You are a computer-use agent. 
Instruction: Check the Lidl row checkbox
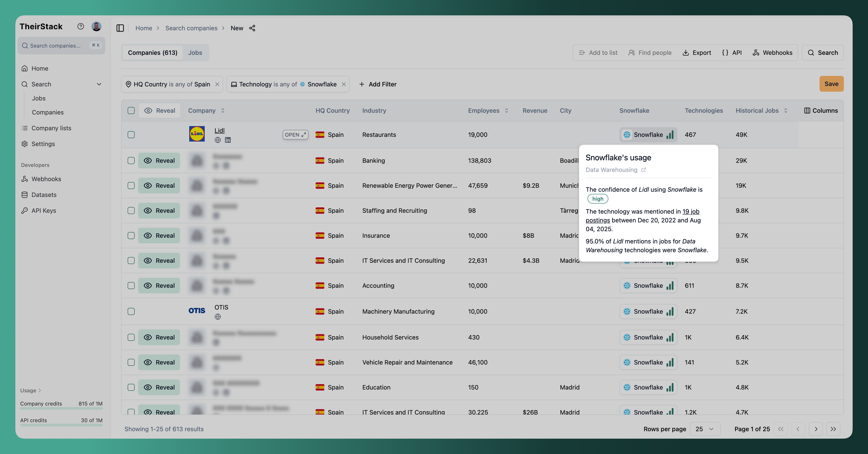(131, 134)
